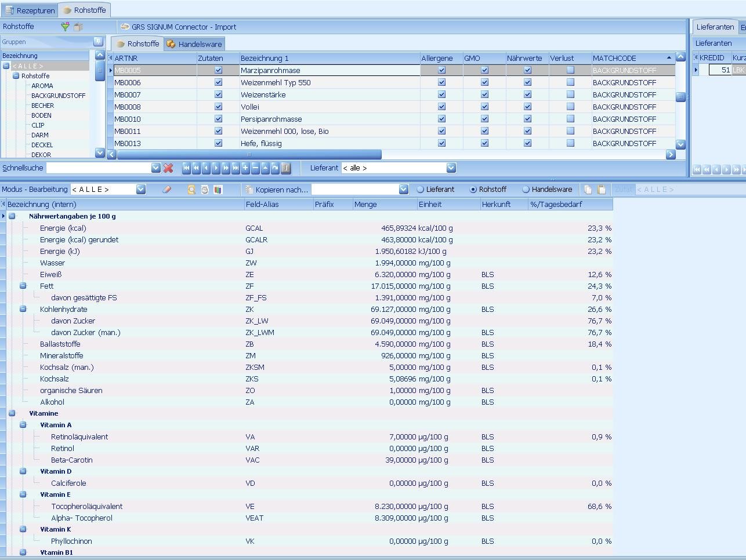Image resolution: width=746 pixels, height=560 pixels.
Task: Jump to first record in navigator bar
Action: pyautogui.click(x=186, y=168)
